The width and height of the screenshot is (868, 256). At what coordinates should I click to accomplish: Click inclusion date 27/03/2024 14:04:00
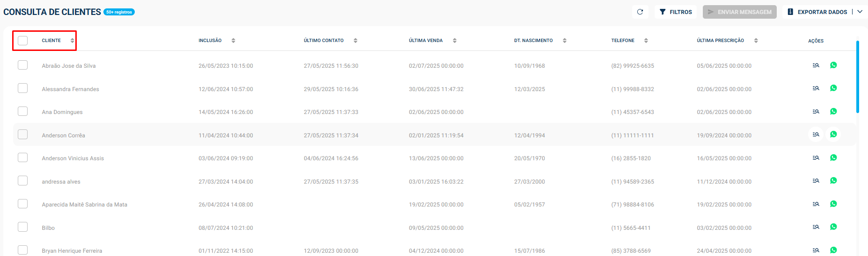pyautogui.click(x=226, y=182)
